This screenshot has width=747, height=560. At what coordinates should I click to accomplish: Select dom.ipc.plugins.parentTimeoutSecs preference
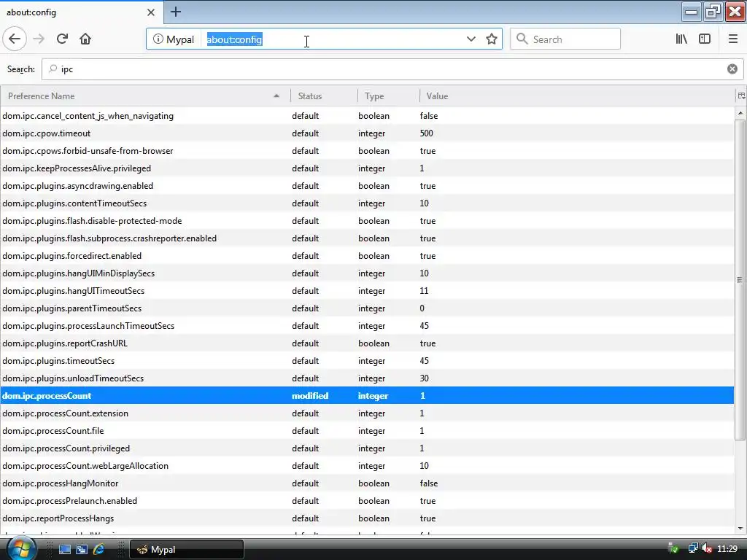(x=367, y=308)
